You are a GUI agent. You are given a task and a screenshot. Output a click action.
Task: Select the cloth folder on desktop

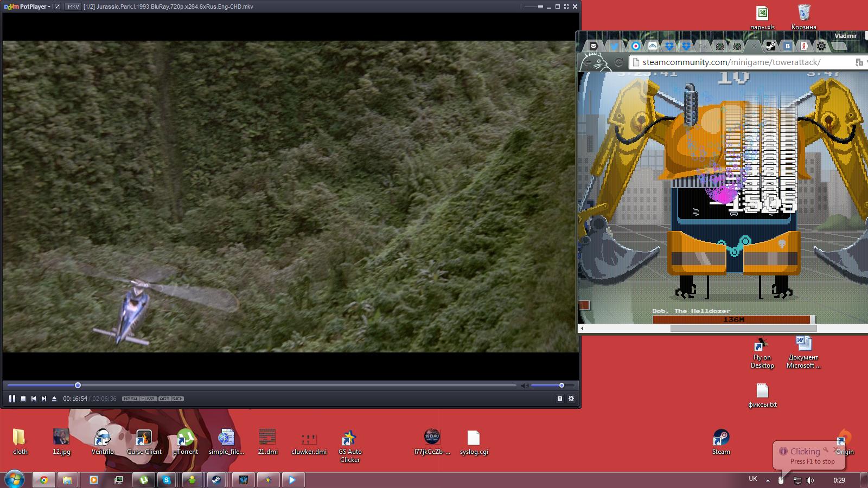20,442
